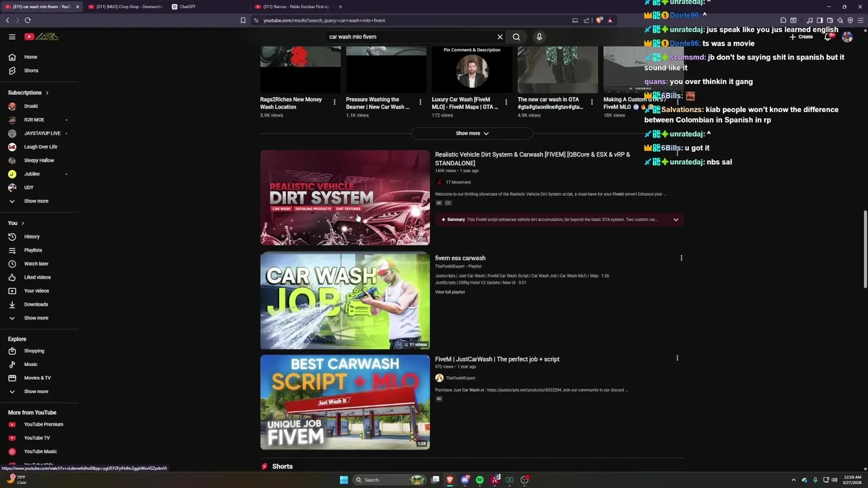868x488 pixels.
Task: Open the 17 Movement channel link
Action: [458, 182]
